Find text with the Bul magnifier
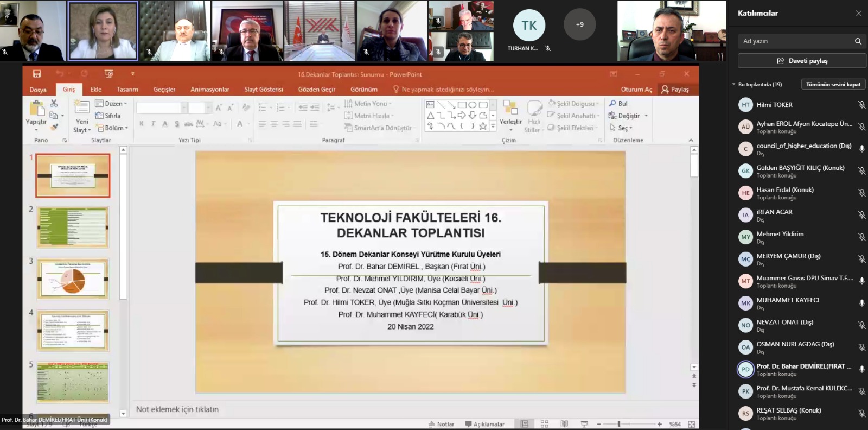The width and height of the screenshot is (868, 430). [x=618, y=103]
